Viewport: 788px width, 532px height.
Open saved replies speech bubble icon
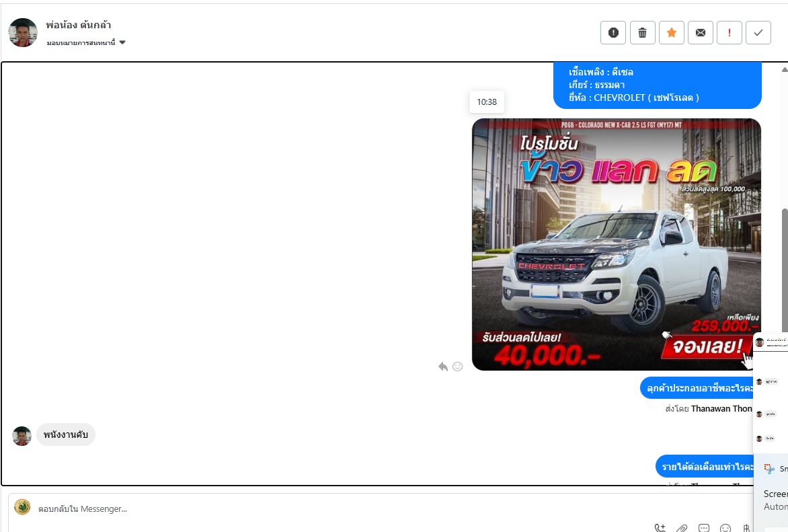click(703, 528)
